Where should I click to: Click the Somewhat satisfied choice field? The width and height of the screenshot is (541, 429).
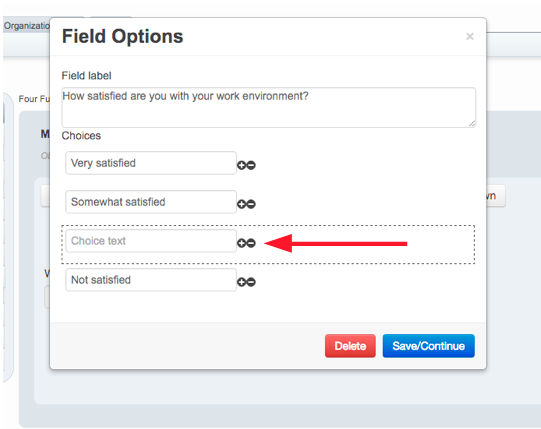[151, 202]
